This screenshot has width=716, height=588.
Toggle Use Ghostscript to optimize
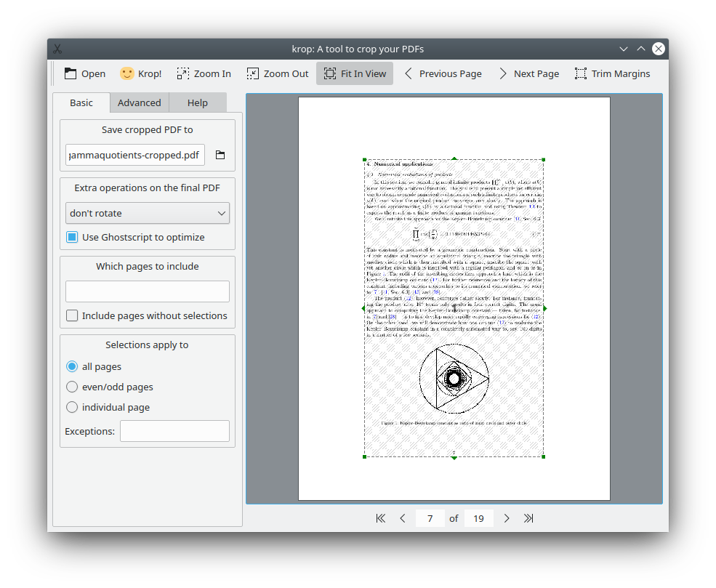pyautogui.click(x=71, y=237)
